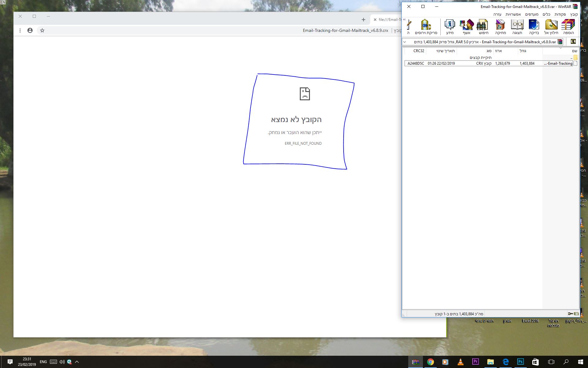Screen dimensions: 588x368
Task: Close the file:///Email-Tr Chrome tab
Action: point(375,20)
